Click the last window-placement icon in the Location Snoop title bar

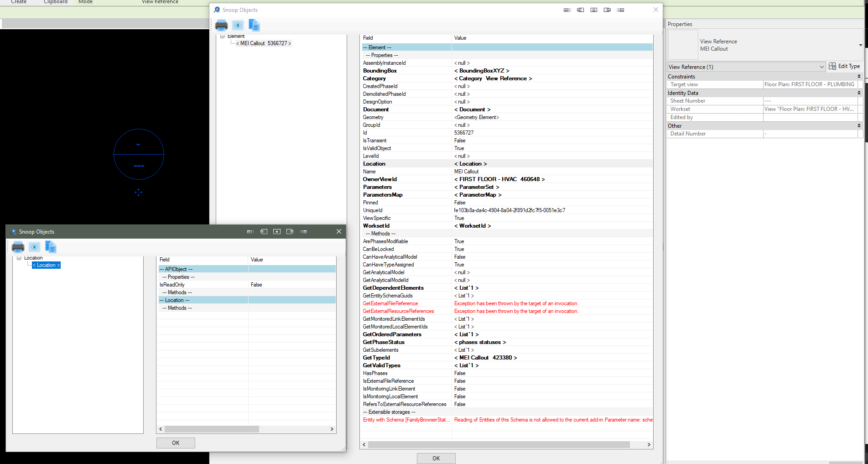coord(303,232)
